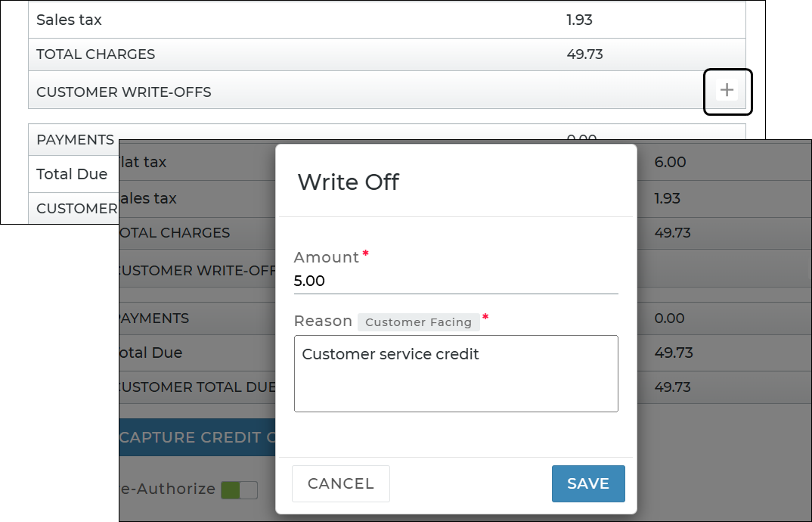
Task: Select the Sales tax label in top table
Action: (x=69, y=20)
